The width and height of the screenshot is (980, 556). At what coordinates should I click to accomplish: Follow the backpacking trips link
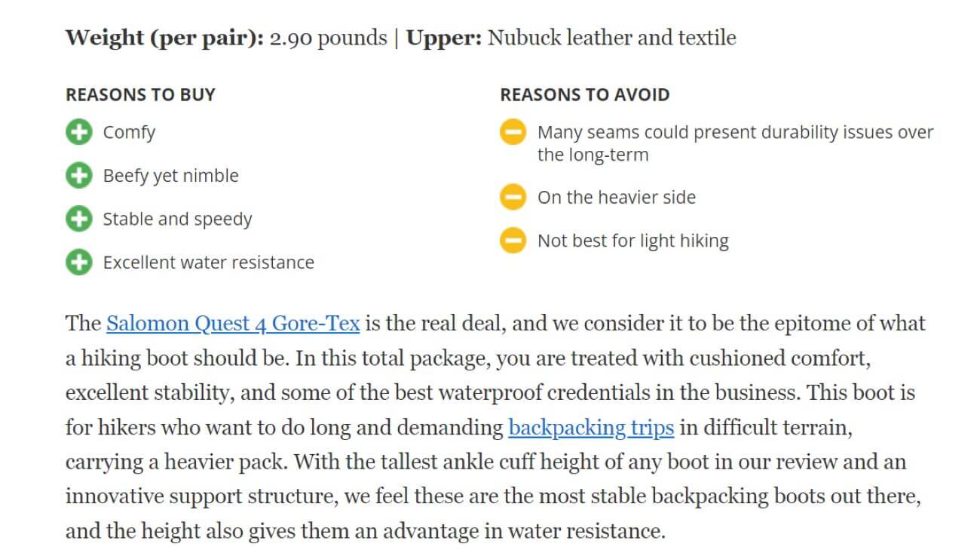point(591,428)
